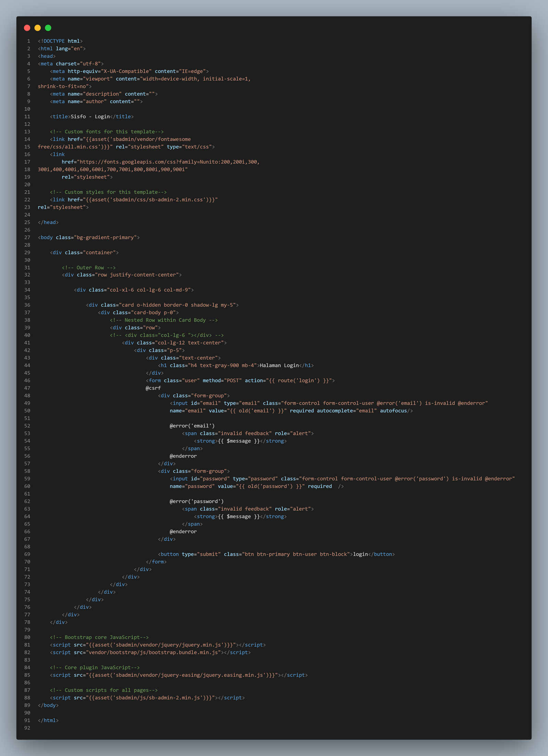The height and width of the screenshot is (756, 548).
Task: Click the green maximize window dot
Action: (x=48, y=28)
